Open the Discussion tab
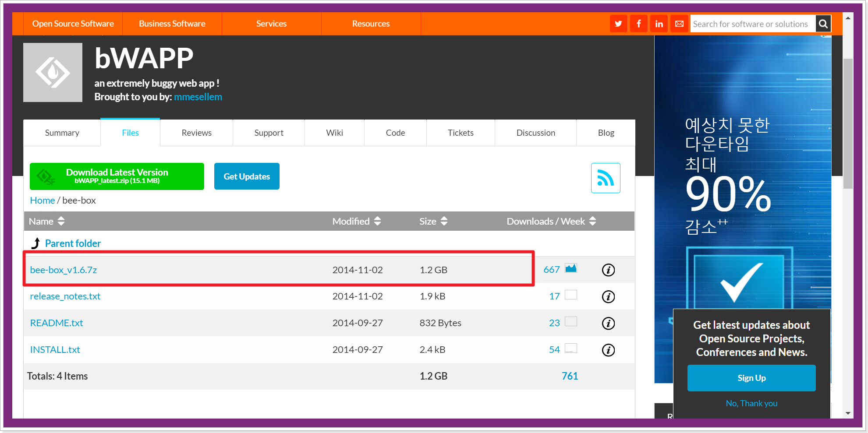The height and width of the screenshot is (433, 868). pyautogui.click(x=535, y=133)
